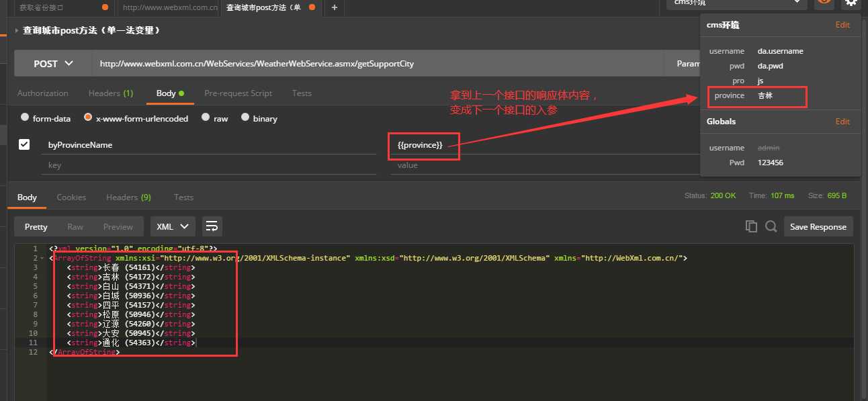Click da.username value in cms环境 list
The width and height of the screenshot is (868, 401).
coord(780,51)
